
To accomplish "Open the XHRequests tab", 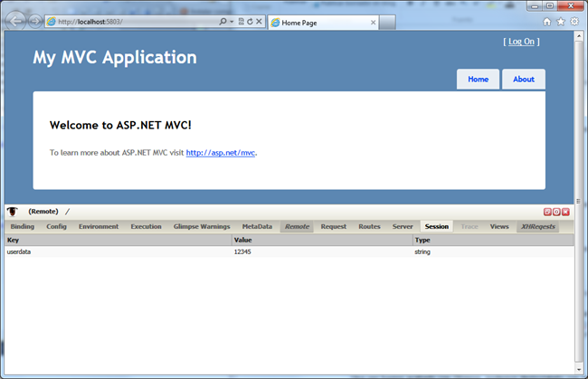I will coord(537,226).
